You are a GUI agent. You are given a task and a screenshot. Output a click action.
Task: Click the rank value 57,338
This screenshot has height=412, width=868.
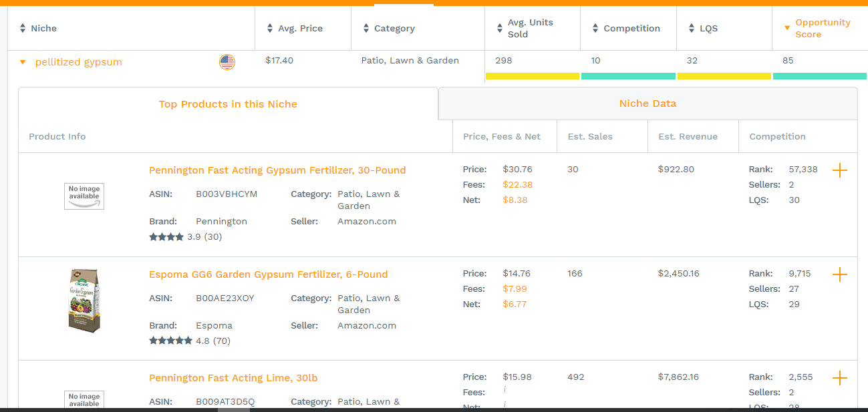point(803,170)
